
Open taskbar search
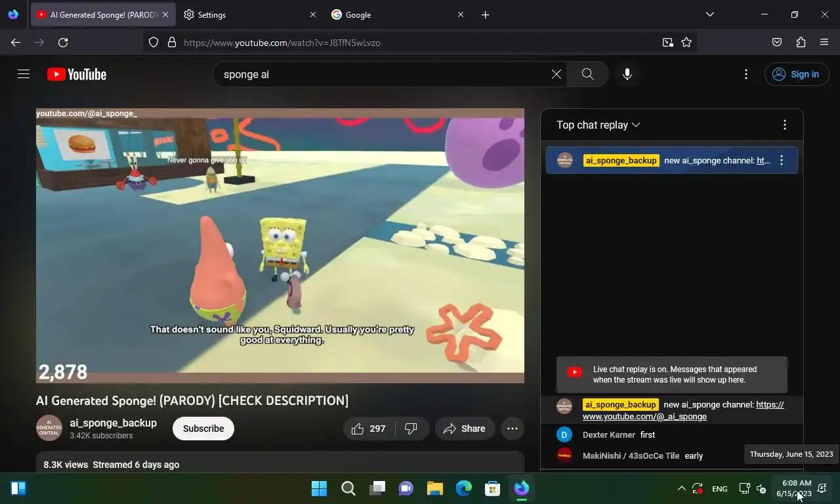tap(348, 488)
